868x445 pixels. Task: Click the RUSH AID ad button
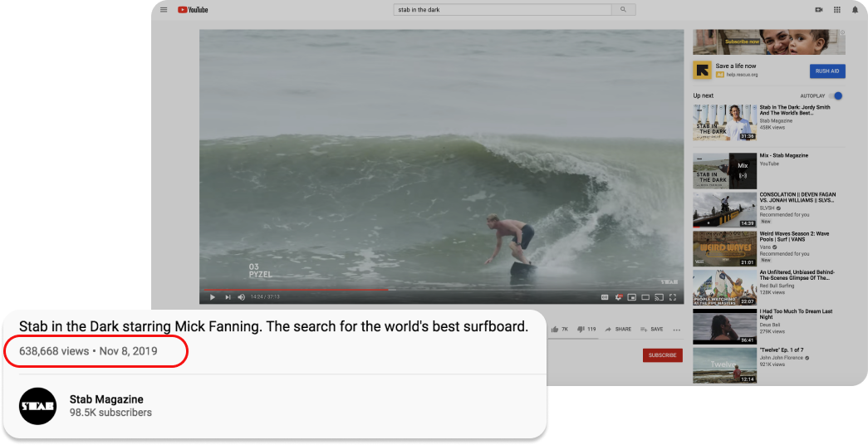click(x=827, y=71)
